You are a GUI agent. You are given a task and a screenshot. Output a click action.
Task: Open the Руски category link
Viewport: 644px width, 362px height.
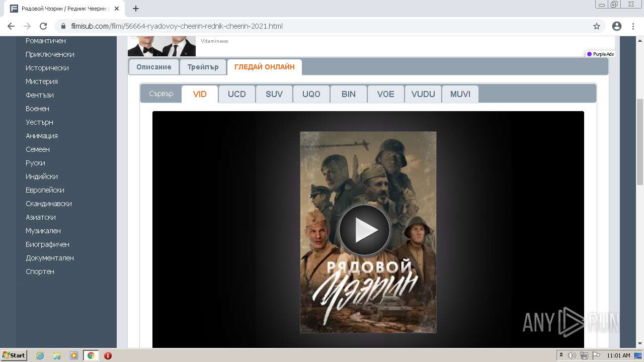(35, 163)
